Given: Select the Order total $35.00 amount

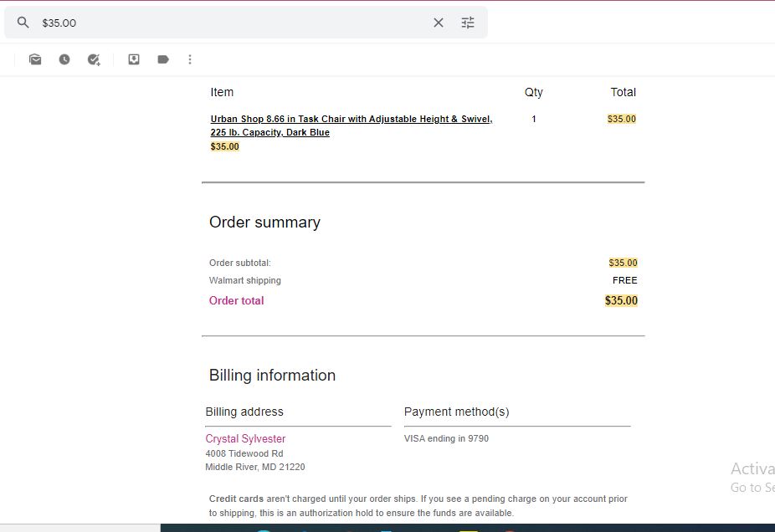Looking at the screenshot, I should tap(621, 300).
